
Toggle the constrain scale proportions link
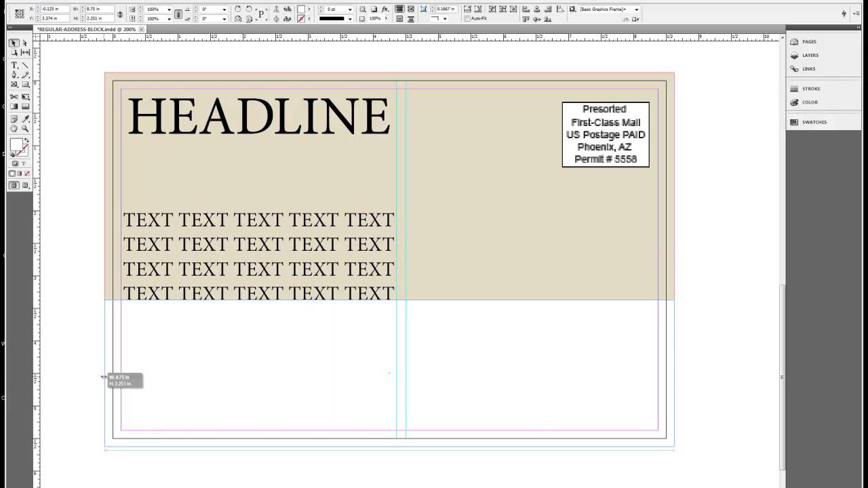click(178, 14)
